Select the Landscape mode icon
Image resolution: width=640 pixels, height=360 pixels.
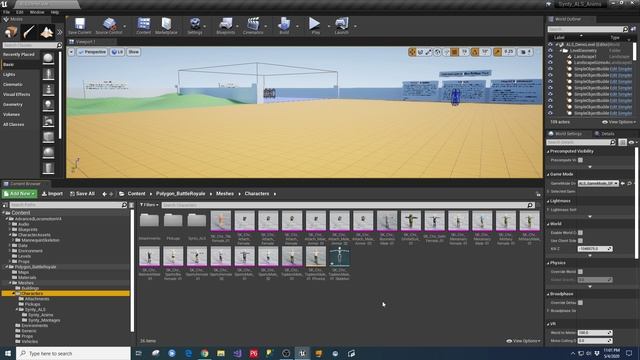[x=47, y=31]
